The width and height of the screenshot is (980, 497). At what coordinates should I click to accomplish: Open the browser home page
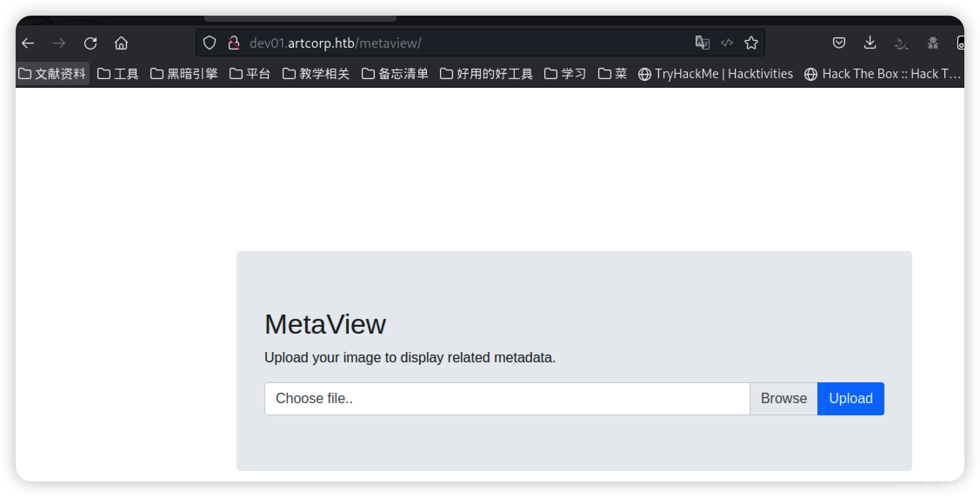[x=121, y=43]
